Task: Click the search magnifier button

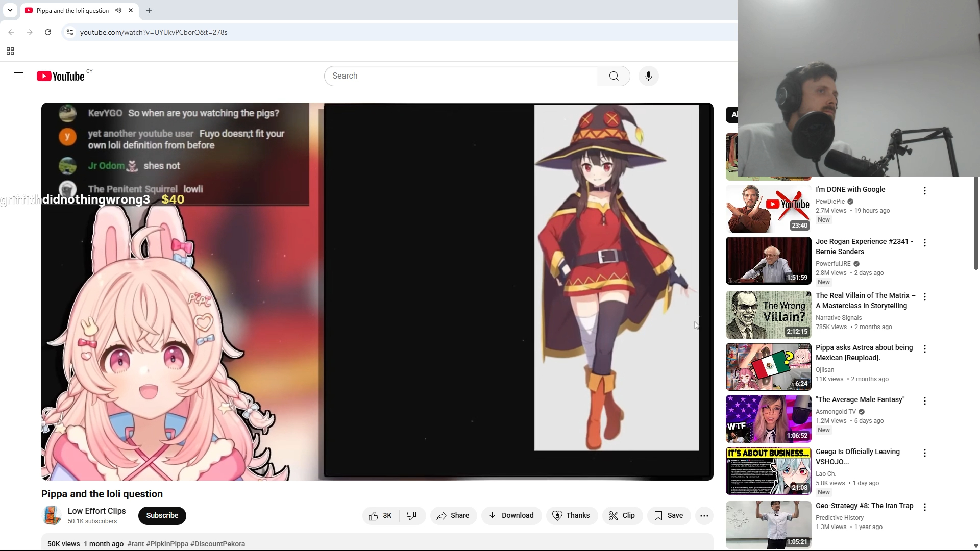Action: [614, 76]
